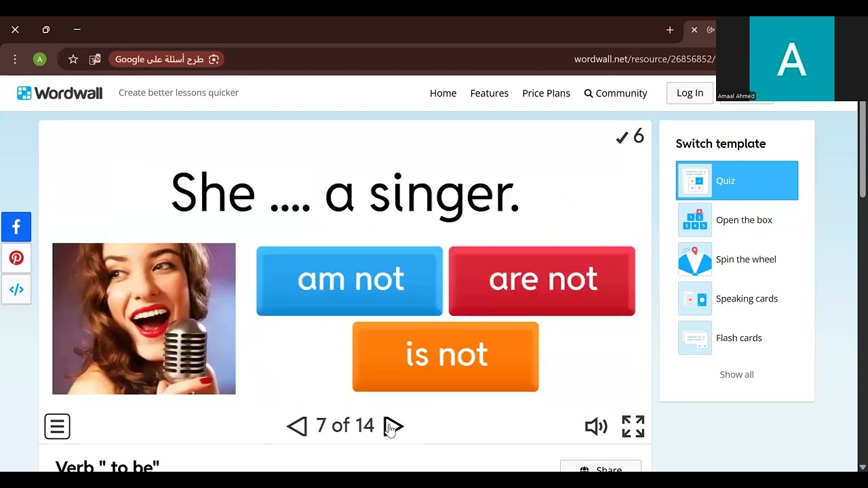Open the Features menu item
Viewport: 868px width, 488px height.
pyautogui.click(x=490, y=94)
